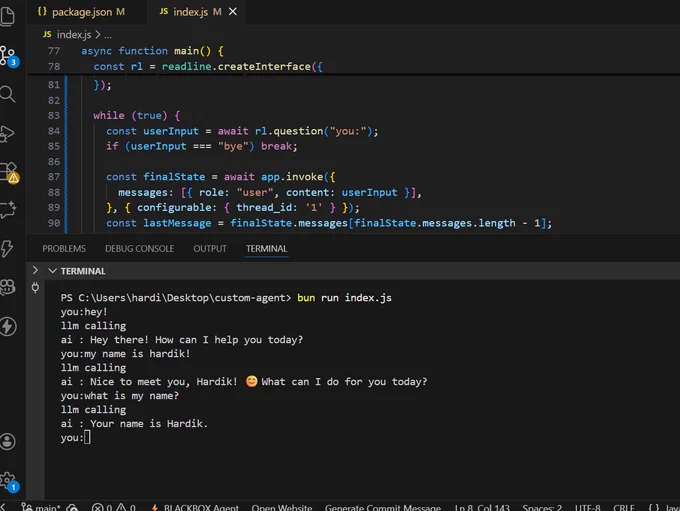The image size is (680, 511).
Task: Click the cloud sync icon in status bar
Action: pyautogui.click(x=72, y=508)
